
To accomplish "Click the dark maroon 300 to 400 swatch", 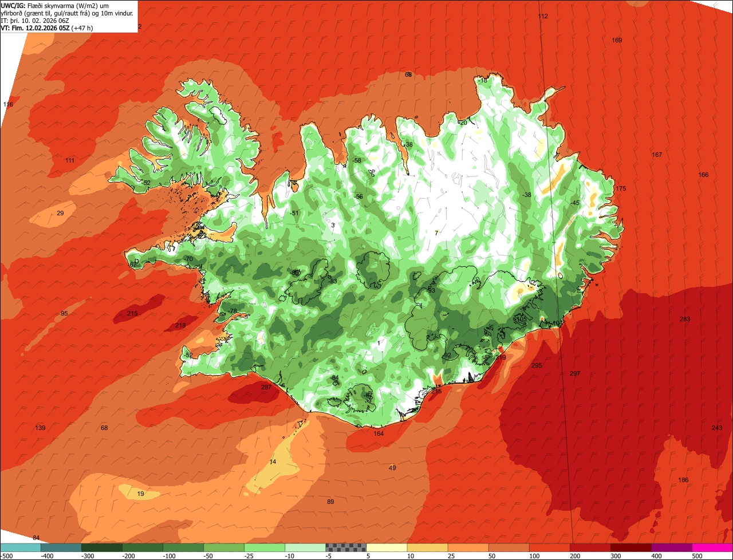I will pyautogui.click(x=631, y=547).
